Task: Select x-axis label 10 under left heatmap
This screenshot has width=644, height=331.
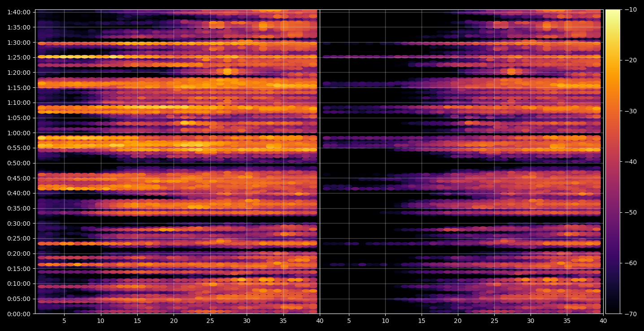Action: (101, 321)
